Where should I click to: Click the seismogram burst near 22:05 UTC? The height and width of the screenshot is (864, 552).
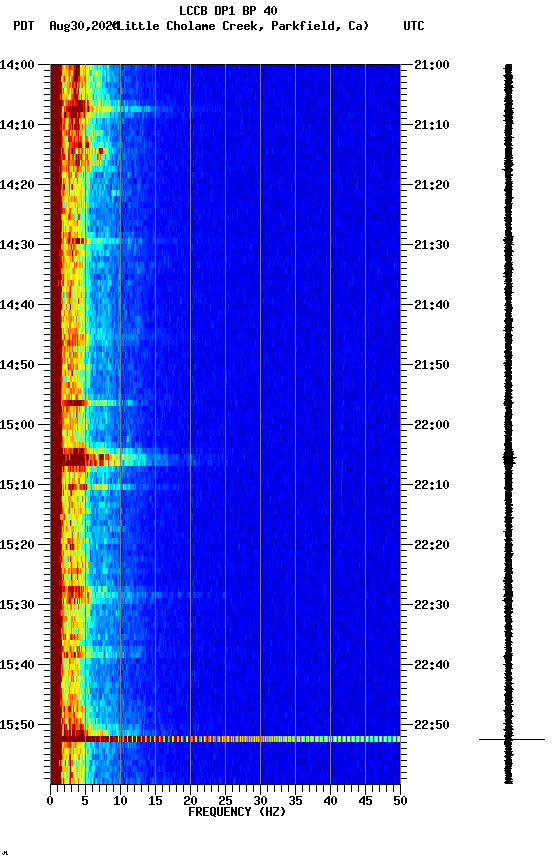click(x=509, y=458)
